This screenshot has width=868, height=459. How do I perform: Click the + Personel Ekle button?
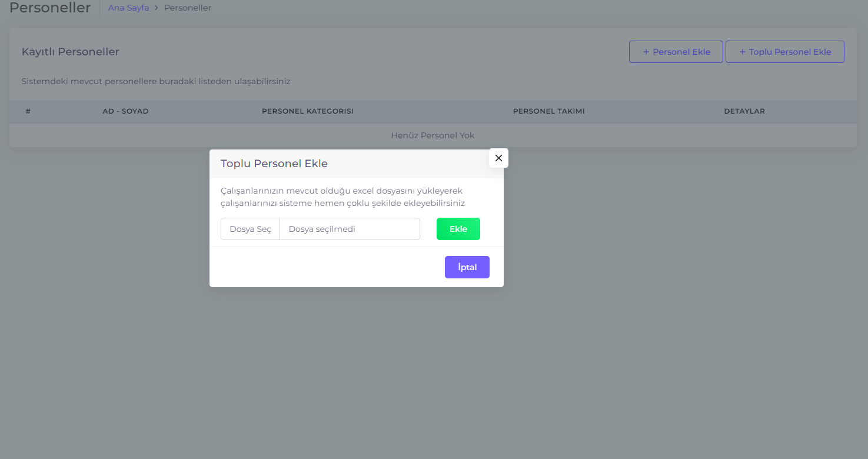click(676, 52)
